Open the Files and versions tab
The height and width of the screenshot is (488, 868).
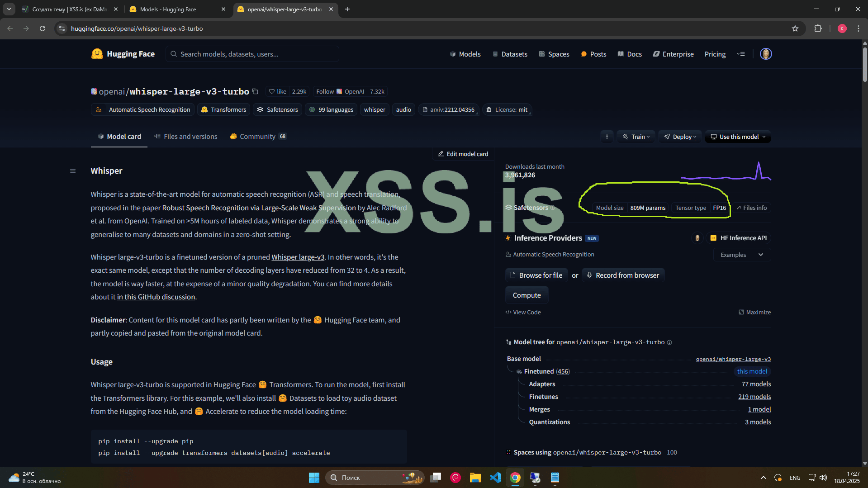[x=185, y=137]
